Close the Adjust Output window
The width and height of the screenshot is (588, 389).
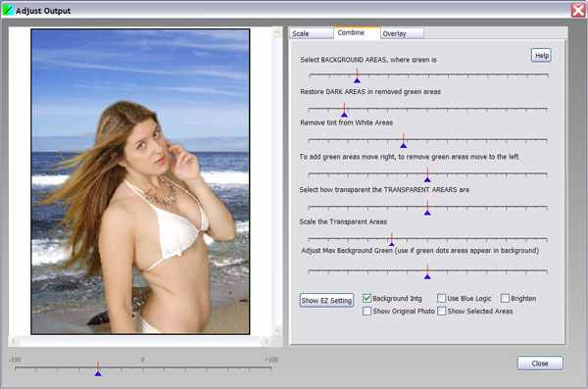click(x=578, y=10)
